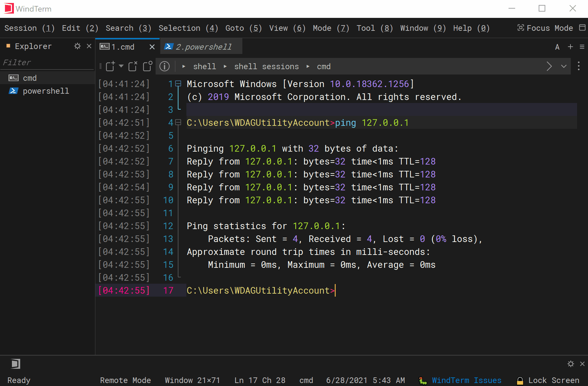Click the close session toolbar icon
Image resolution: width=588 pixels, height=386 pixels.
pyautogui.click(x=133, y=66)
